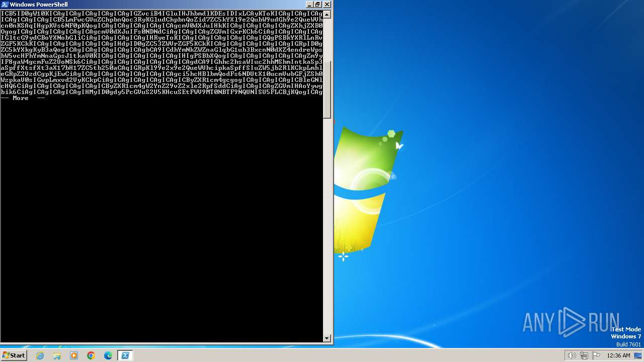
Task: Click the Windows PowerShell title text
Action: (38, 5)
